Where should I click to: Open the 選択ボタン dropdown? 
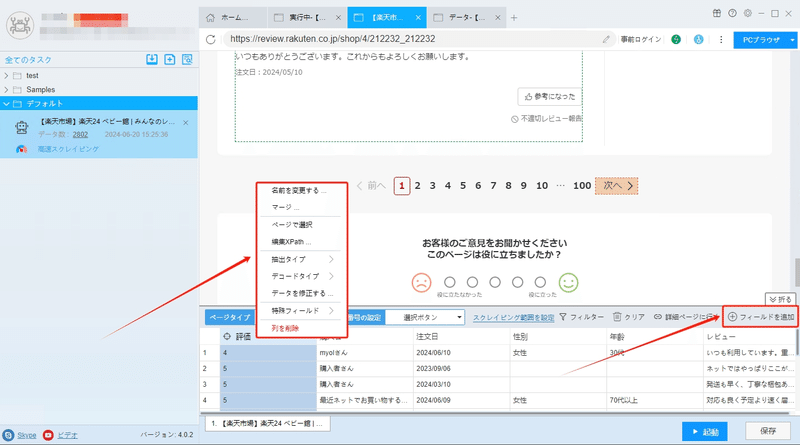coord(425,317)
